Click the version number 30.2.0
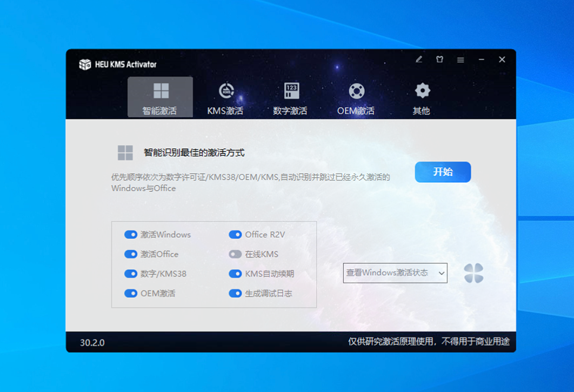 [92, 343]
